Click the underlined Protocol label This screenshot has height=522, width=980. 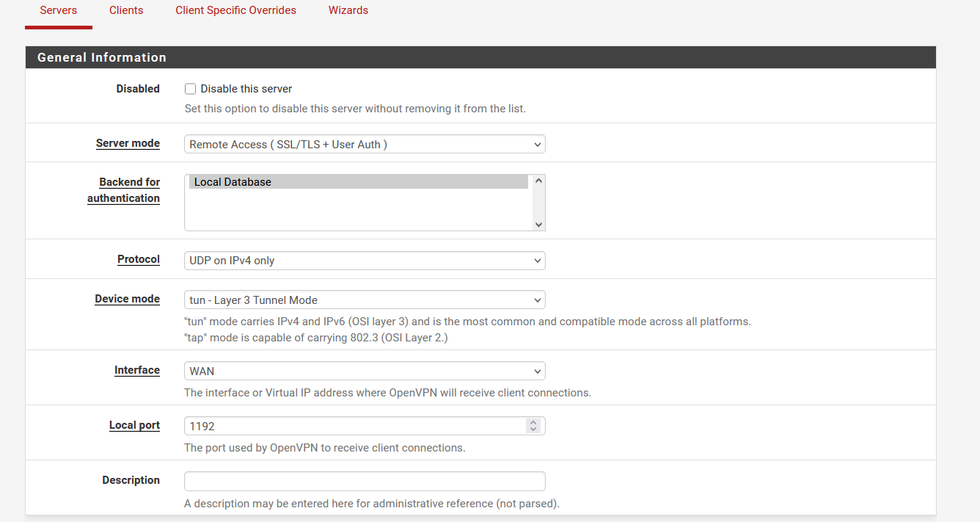[x=138, y=259]
